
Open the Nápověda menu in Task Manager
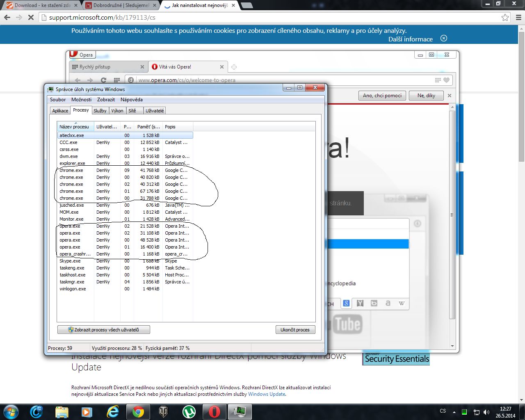pos(132,100)
